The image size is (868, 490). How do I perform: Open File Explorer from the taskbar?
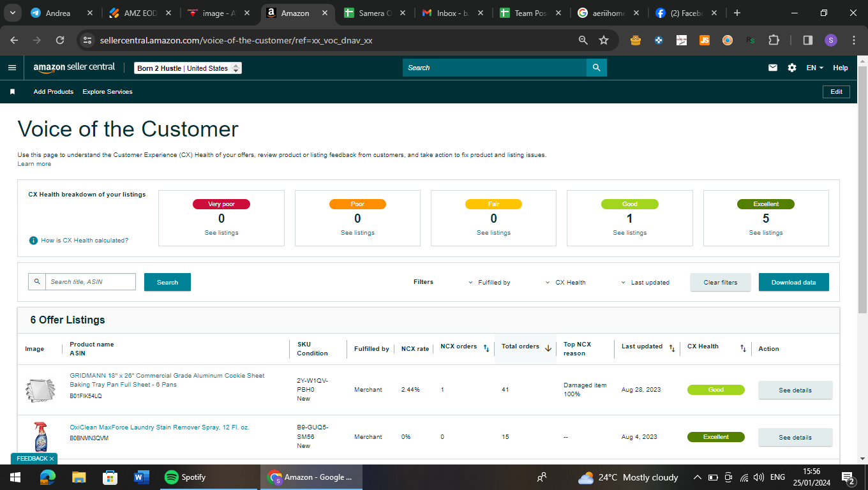(x=79, y=477)
